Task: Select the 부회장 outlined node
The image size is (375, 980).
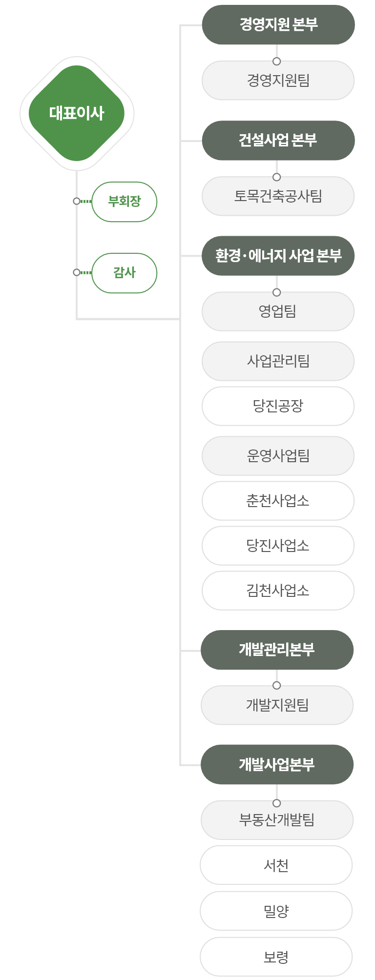Action: [x=125, y=202]
